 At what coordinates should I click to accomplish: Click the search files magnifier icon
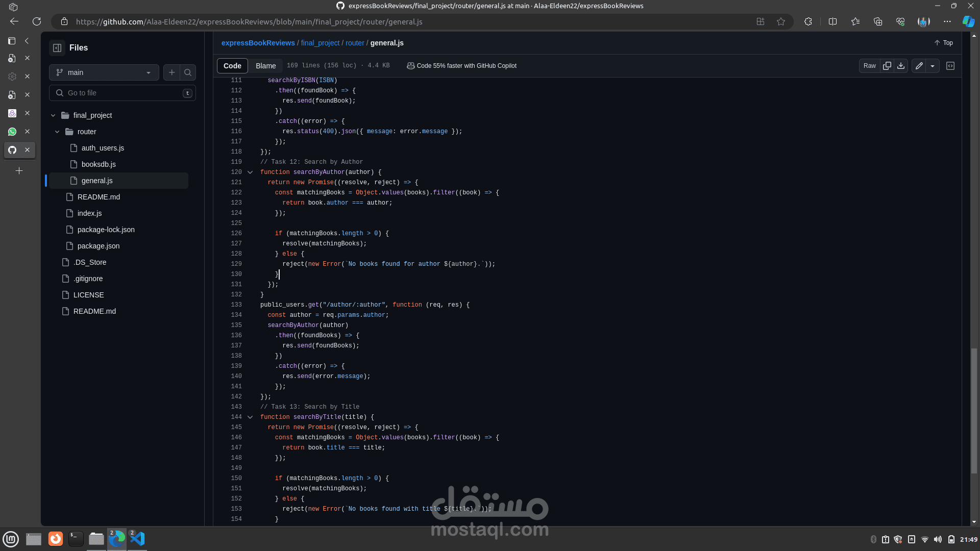point(188,72)
